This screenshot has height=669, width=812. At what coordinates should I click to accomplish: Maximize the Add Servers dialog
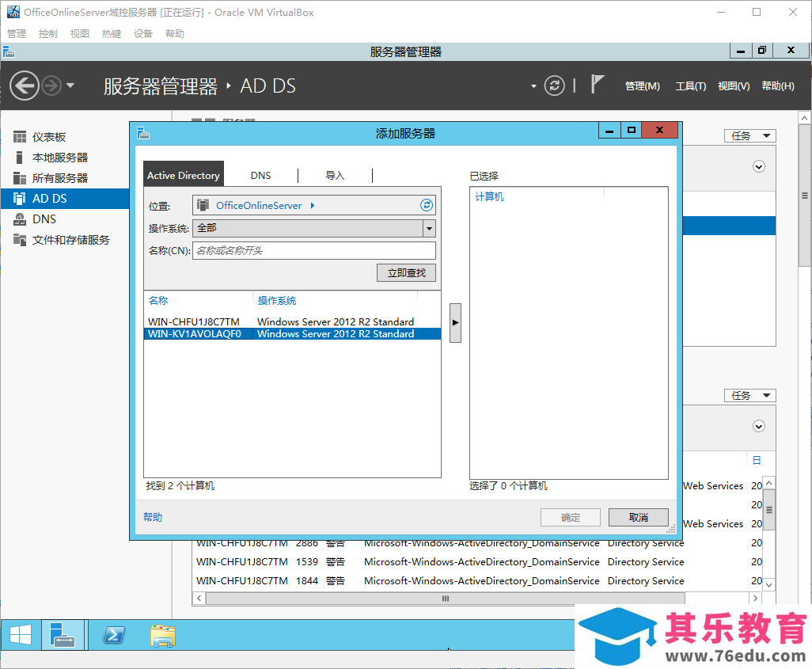(x=632, y=131)
